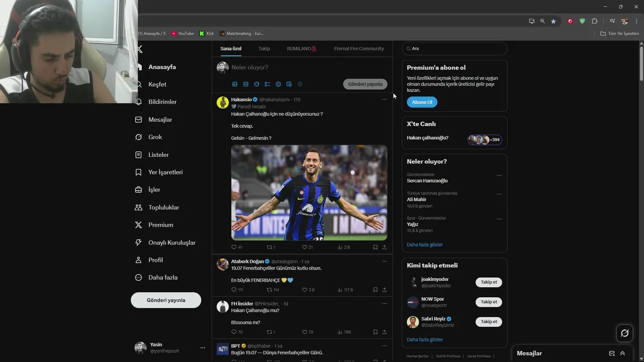Bookmark Hakansio's post
Image resolution: width=644 pixels, height=362 pixels.
[375, 247]
